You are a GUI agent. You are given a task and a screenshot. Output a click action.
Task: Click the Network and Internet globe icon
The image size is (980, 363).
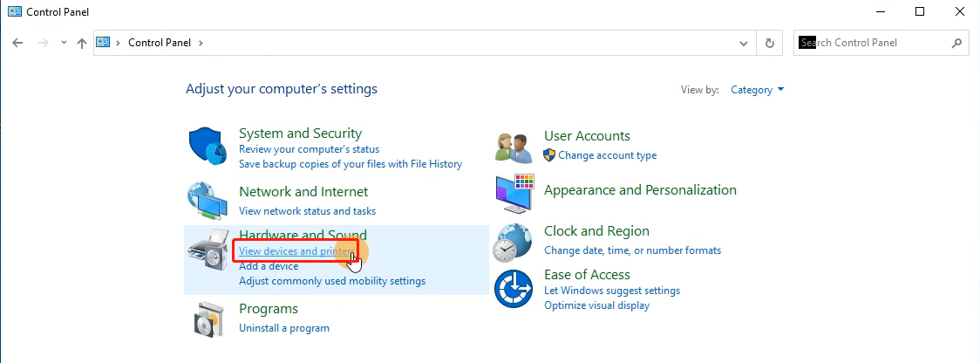tap(207, 201)
